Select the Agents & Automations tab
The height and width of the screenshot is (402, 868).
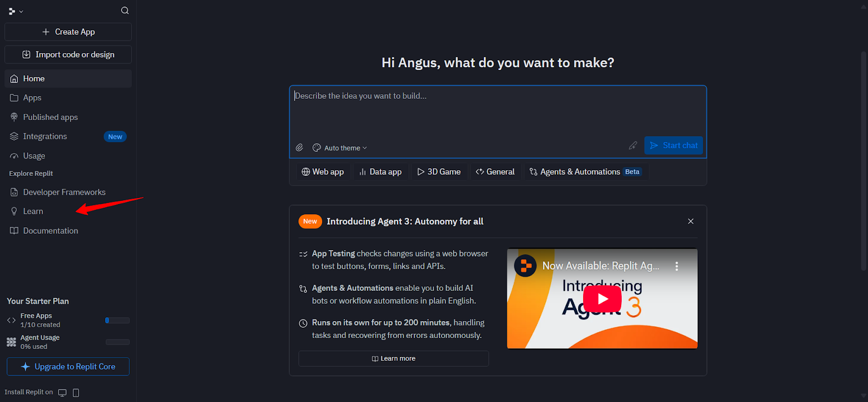(x=586, y=172)
